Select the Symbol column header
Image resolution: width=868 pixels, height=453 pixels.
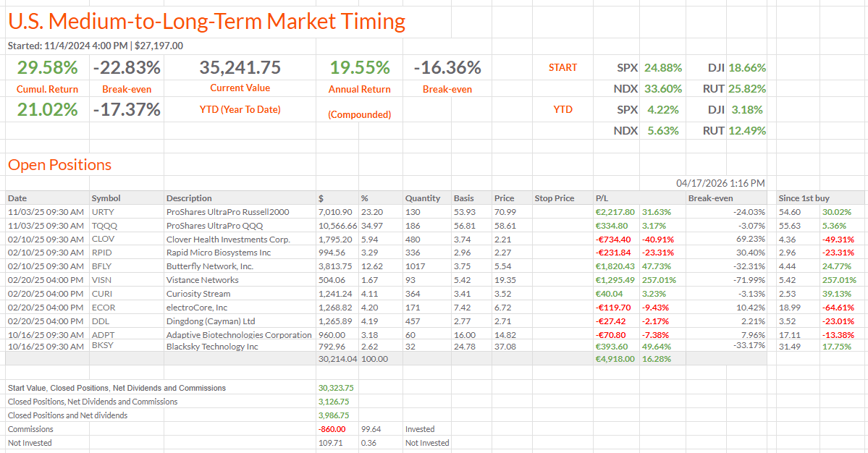106,198
